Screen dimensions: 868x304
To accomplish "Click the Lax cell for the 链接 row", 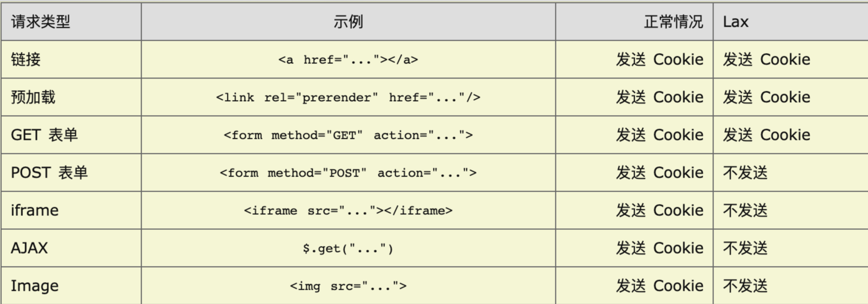I will [766, 60].
